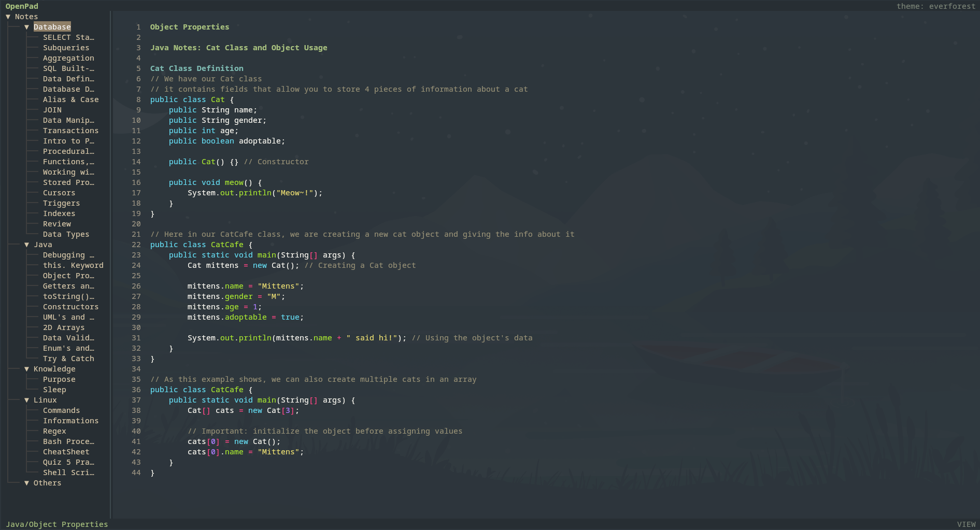This screenshot has width=980, height=530.
Task: Collapse the Database folder arrow
Action: [x=26, y=27]
